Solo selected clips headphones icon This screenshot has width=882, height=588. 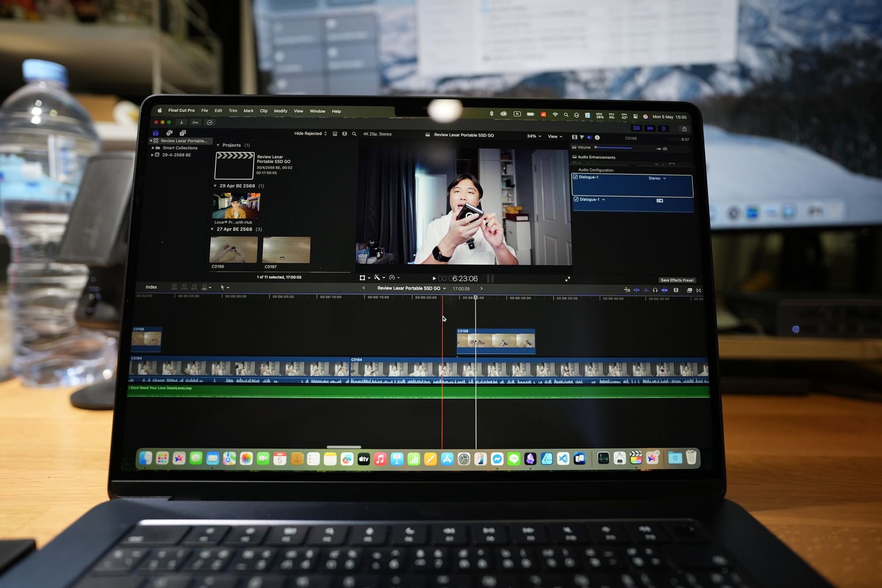pos(655,290)
